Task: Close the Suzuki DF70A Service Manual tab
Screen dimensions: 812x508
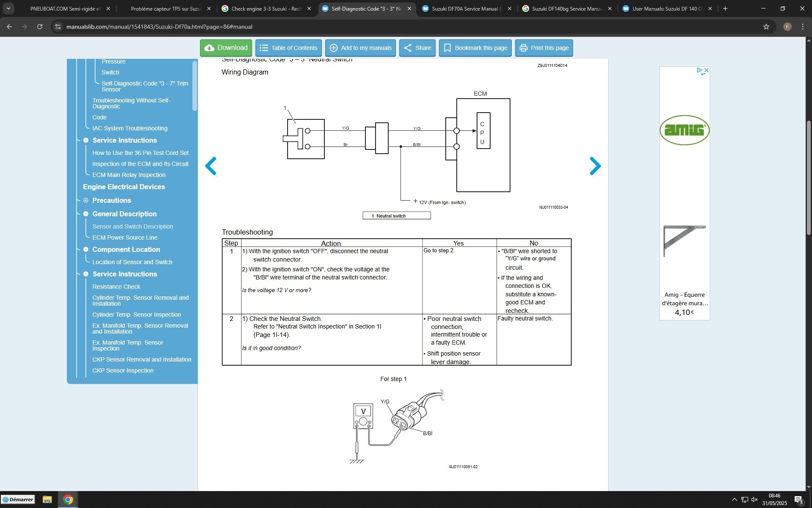Action: (510, 8)
